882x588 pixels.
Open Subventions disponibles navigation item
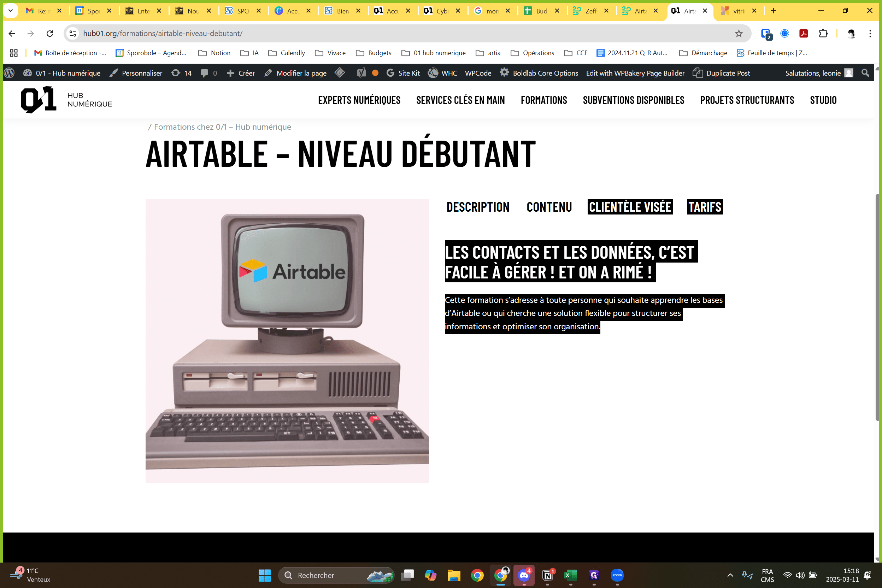[x=633, y=100]
